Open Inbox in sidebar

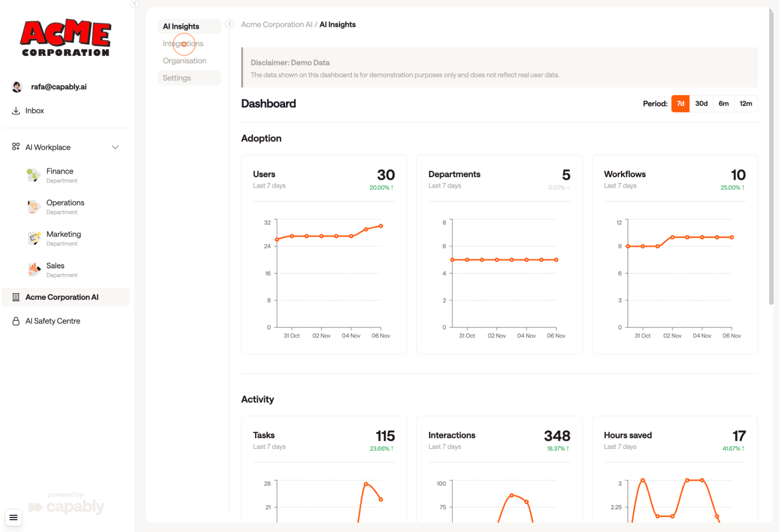coord(66,111)
